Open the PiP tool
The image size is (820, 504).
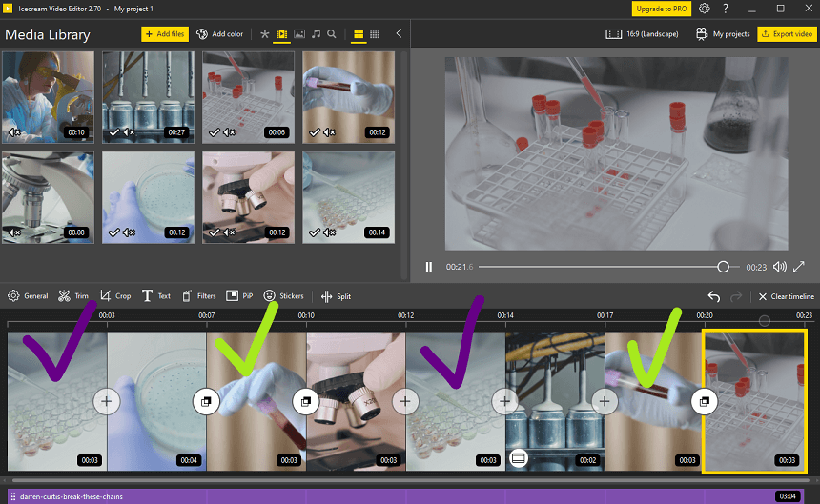239,296
